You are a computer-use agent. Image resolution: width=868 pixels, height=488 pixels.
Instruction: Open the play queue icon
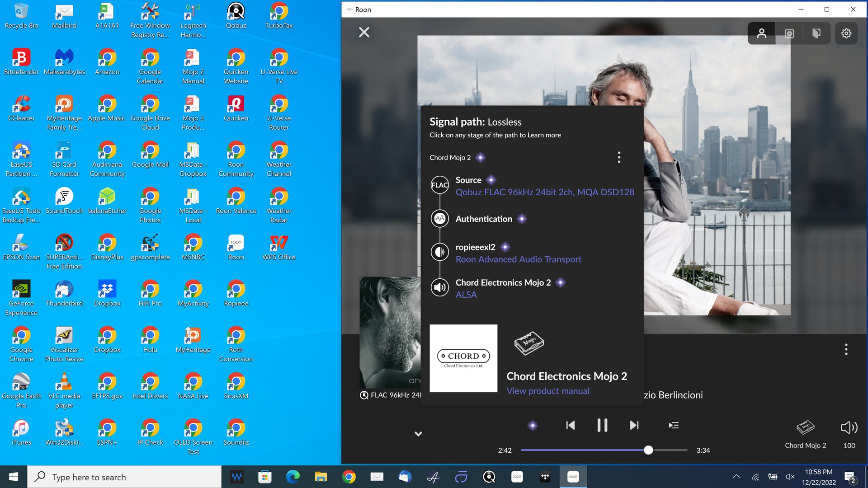(674, 425)
